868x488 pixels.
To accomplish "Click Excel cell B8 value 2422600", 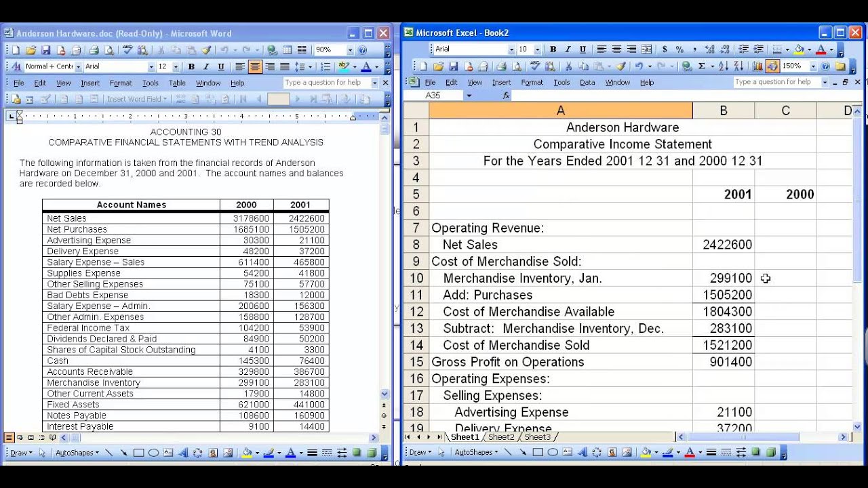I will (724, 245).
